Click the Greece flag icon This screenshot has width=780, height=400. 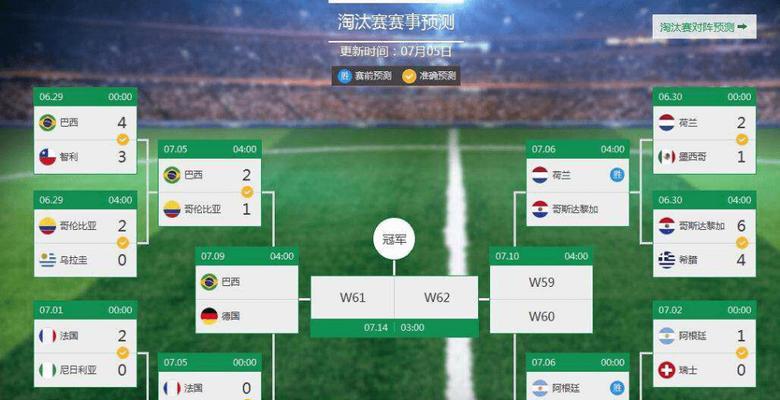coord(667,260)
